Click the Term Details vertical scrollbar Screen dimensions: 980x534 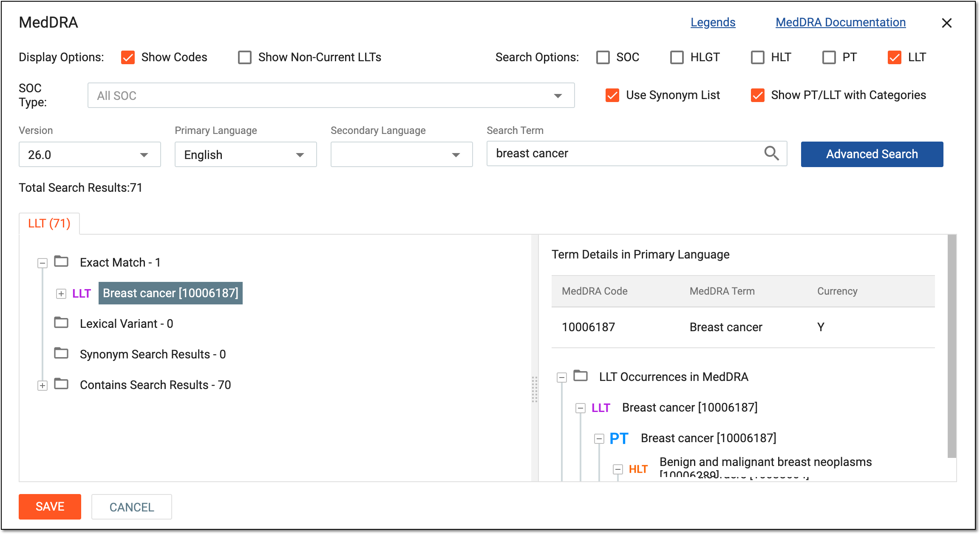tap(952, 347)
